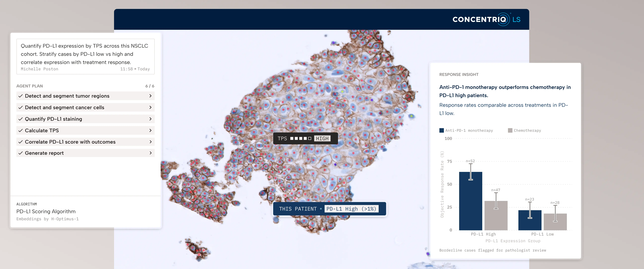Click the PD-L1 Scoring Algorithm name

pyautogui.click(x=46, y=211)
